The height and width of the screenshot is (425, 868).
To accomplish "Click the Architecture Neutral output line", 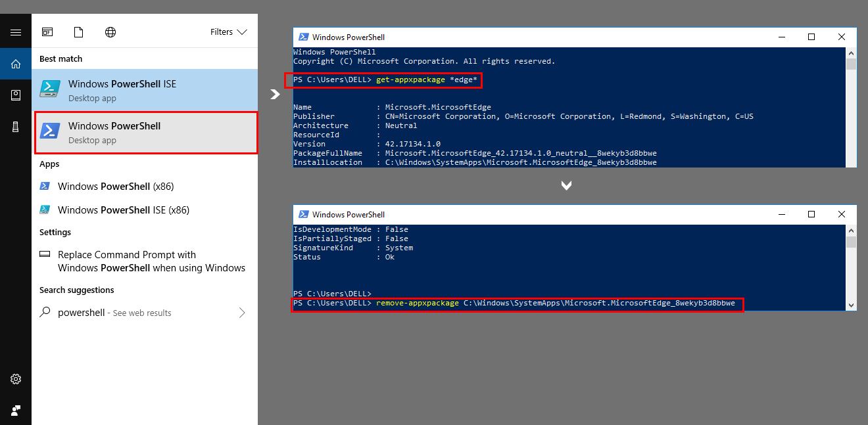I will point(355,125).
